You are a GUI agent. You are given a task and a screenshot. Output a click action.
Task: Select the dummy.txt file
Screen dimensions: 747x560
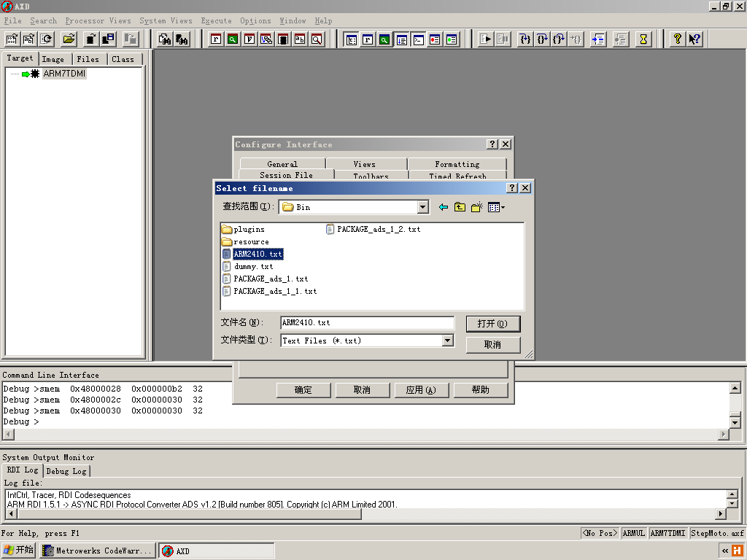[x=248, y=267]
